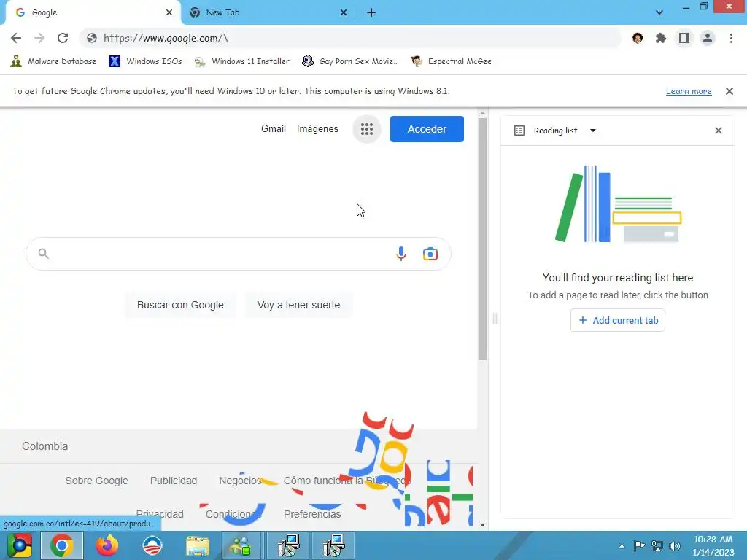Click the site info globe icon
747x560 pixels.
click(92, 38)
